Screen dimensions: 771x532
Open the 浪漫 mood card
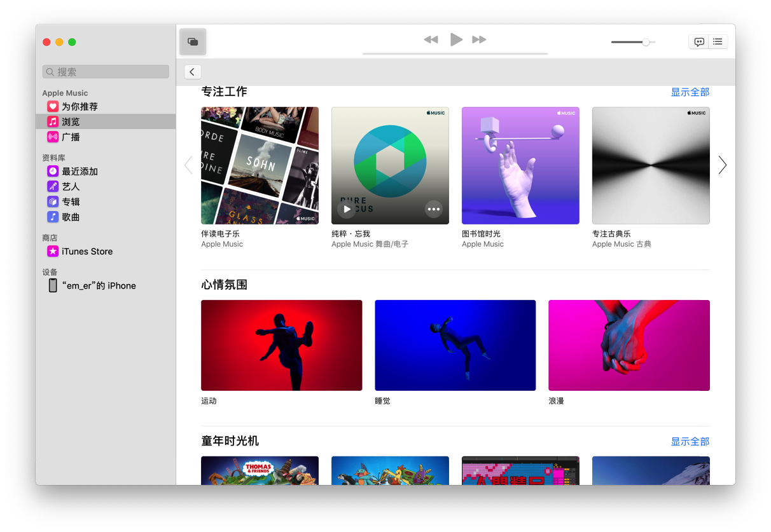point(629,345)
